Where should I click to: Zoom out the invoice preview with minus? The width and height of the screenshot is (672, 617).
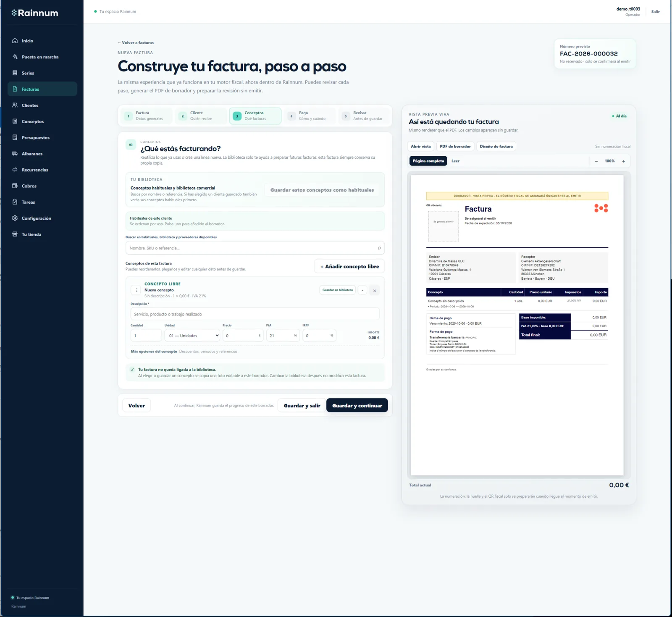(596, 161)
